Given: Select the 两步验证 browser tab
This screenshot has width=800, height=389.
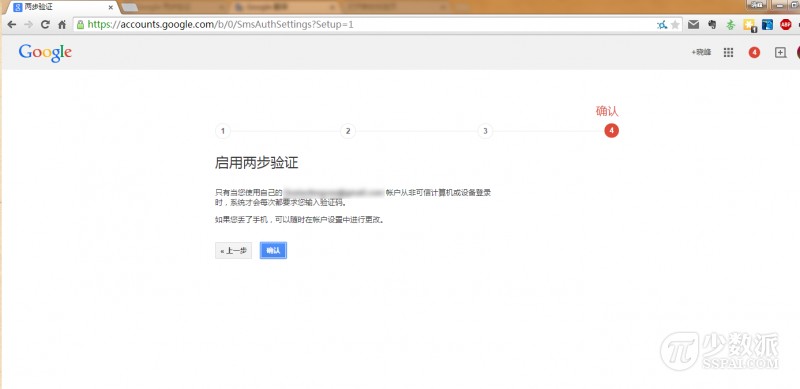Looking at the screenshot, I should 61,7.
